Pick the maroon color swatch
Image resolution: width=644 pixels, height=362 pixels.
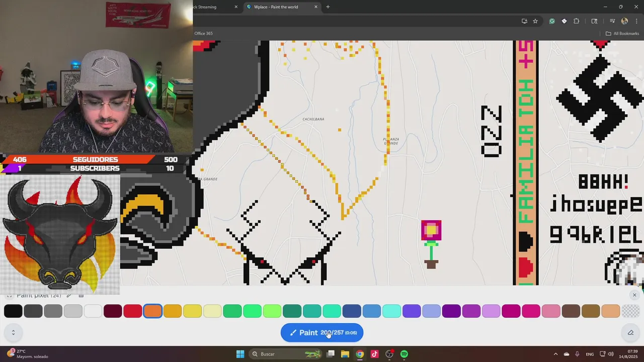(113, 311)
